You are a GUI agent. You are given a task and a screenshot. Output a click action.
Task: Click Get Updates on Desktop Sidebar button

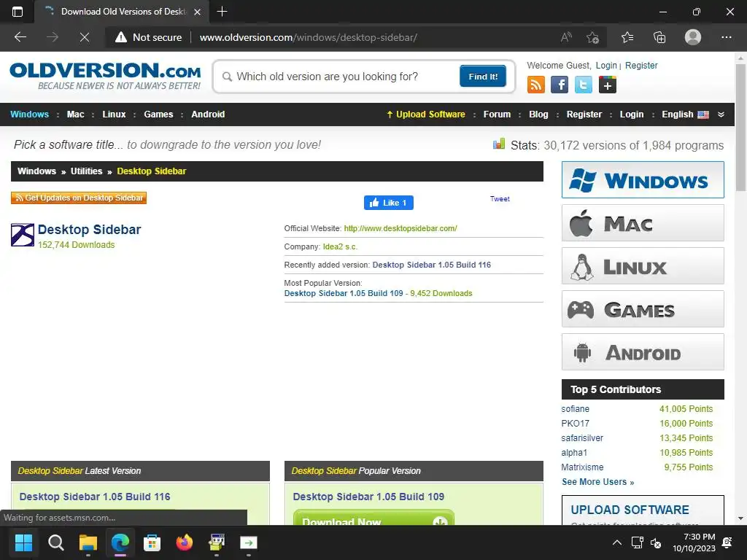(79, 198)
